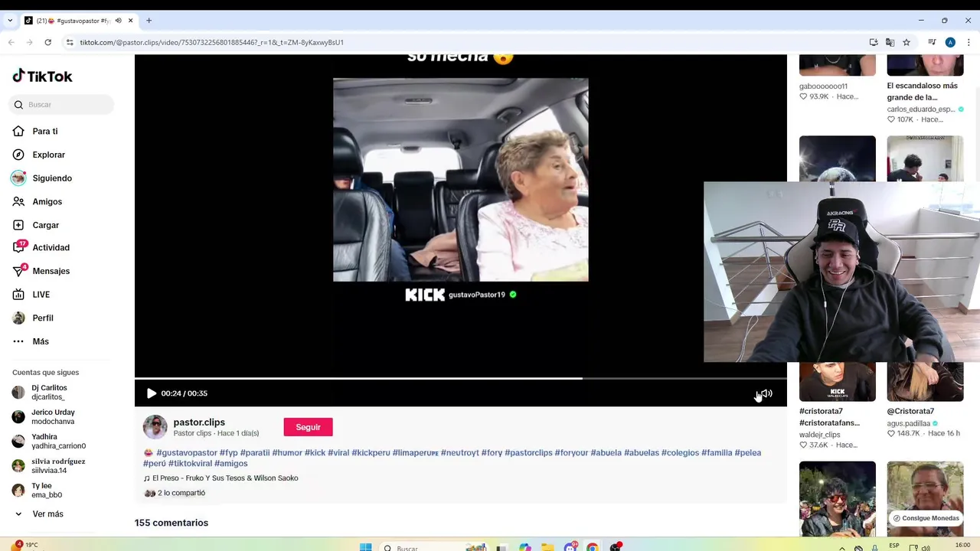
Task: Mute the tab audio icon
Action: pyautogui.click(x=118, y=21)
